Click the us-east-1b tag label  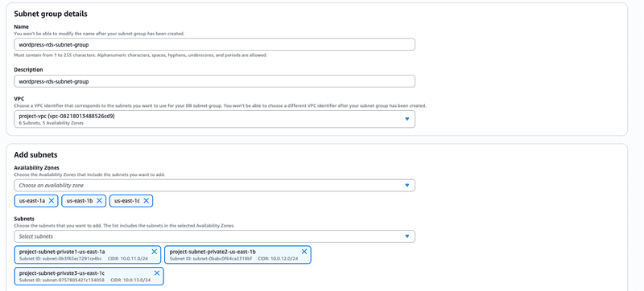(80, 201)
